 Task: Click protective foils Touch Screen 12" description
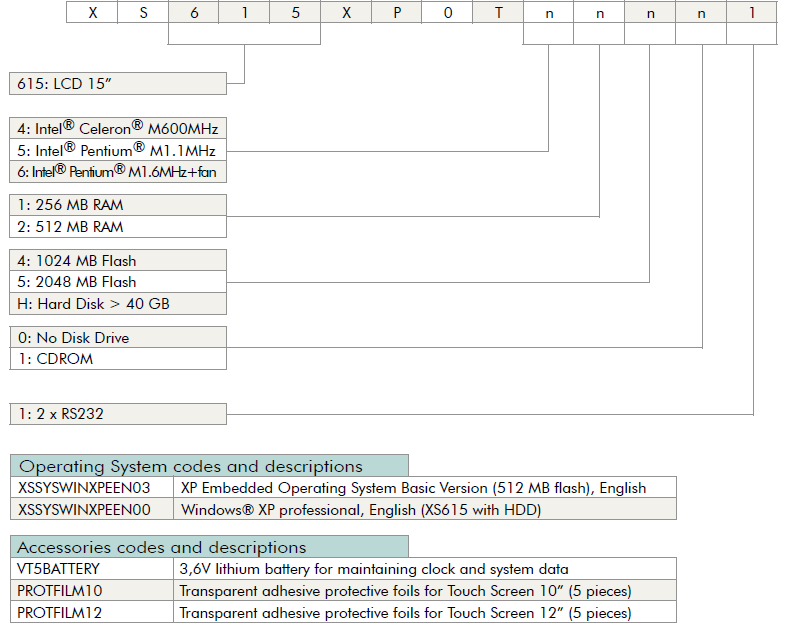(425, 612)
